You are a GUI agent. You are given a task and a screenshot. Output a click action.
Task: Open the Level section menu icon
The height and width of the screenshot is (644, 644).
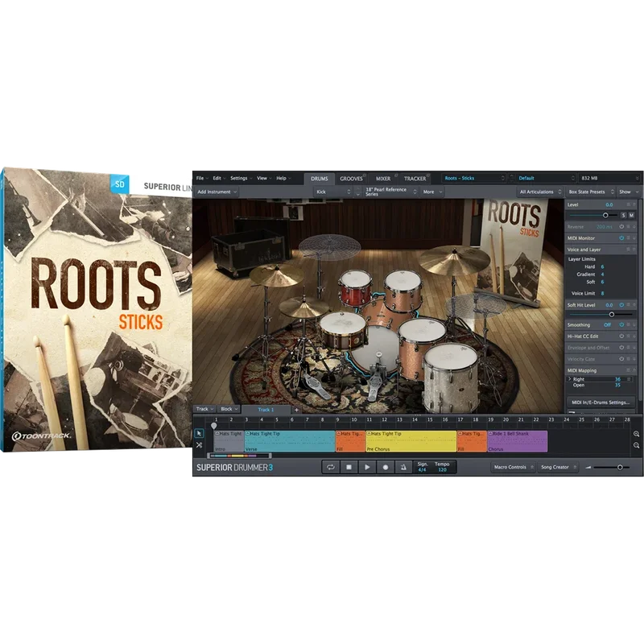628,204
